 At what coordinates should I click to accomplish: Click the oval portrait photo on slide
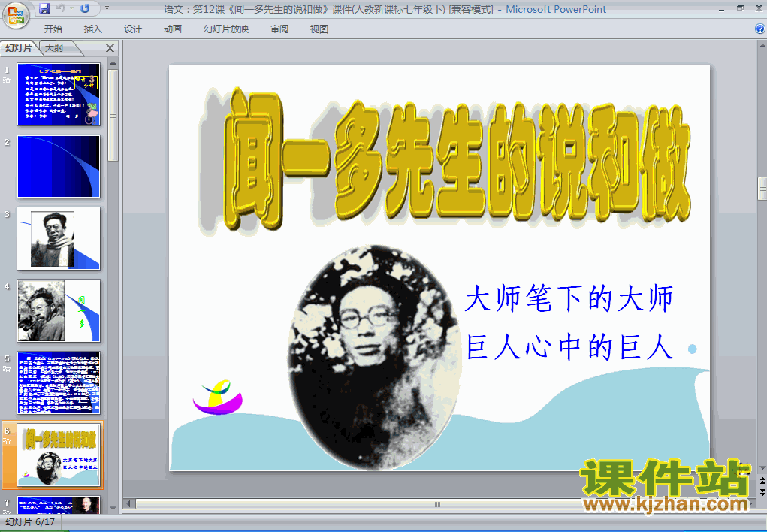(x=374, y=356)
